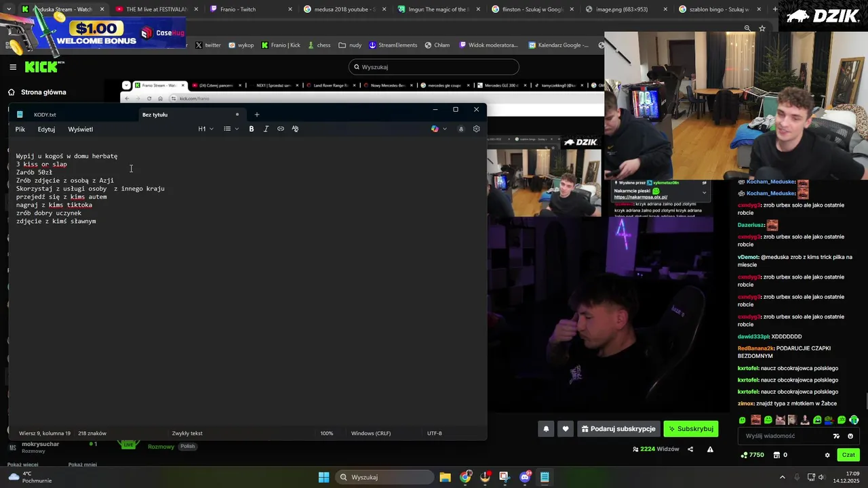868x488 pixels.
Task: Open the emote picker in chat
Action: click(850, 436)
